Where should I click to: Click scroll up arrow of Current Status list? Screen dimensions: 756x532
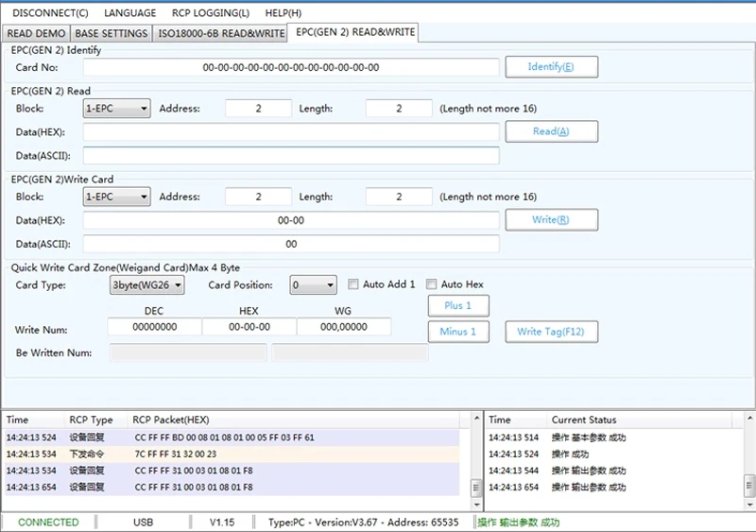tap(749, 419)
